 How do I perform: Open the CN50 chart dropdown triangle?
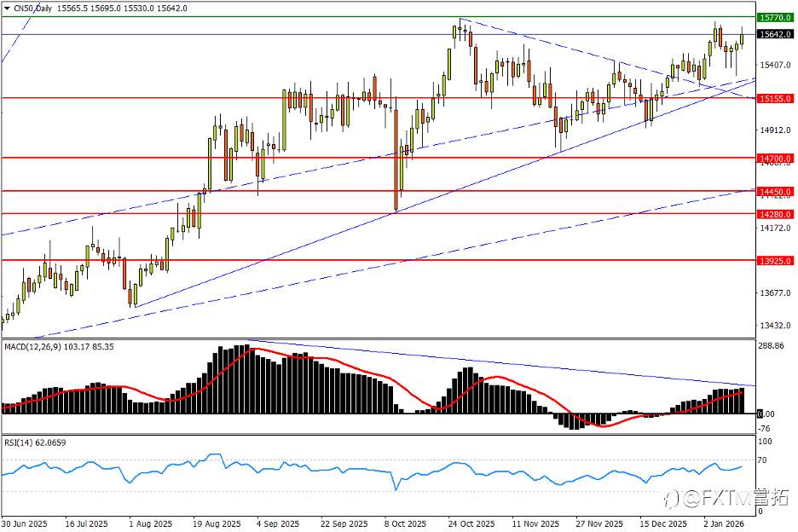[7, 9]
